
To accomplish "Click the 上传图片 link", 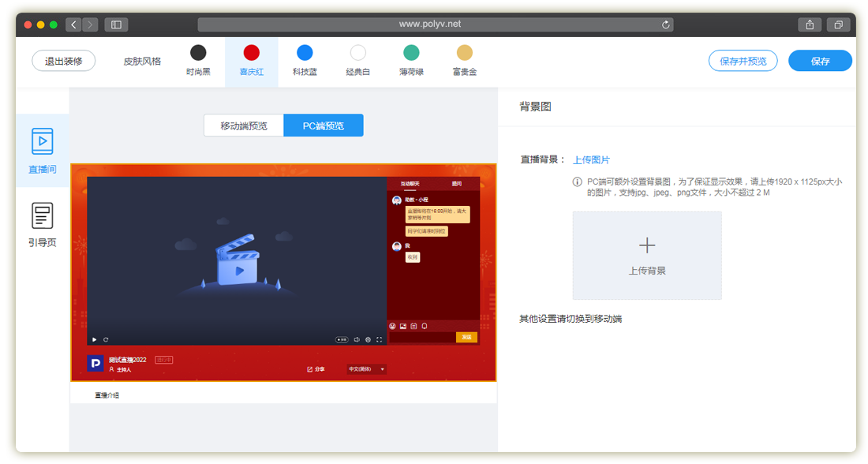I will click(x=591, y=159).
